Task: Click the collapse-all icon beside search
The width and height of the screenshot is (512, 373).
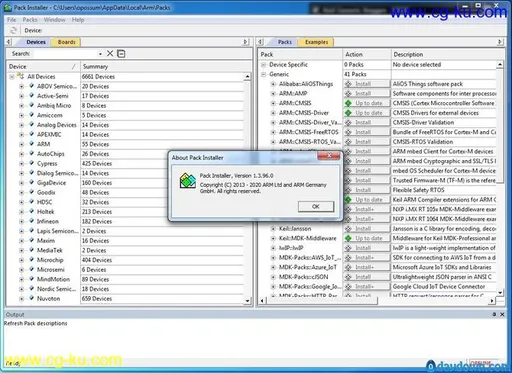Action: [121, 53]
